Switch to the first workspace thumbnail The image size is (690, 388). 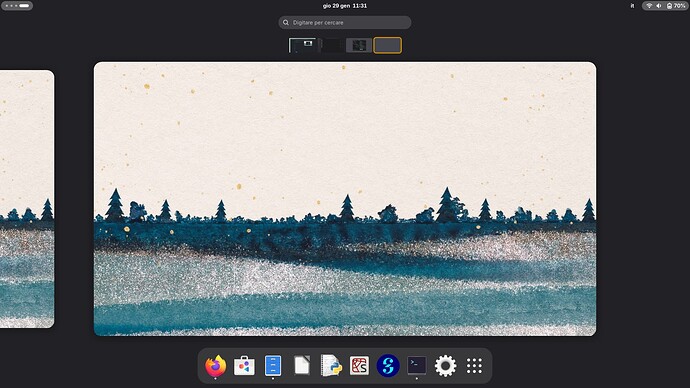pyautogui.click(x=302, y=45)
